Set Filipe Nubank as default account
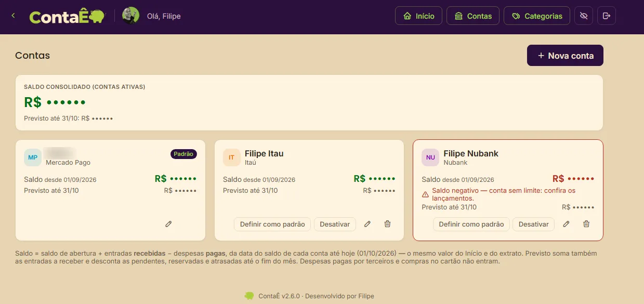 pos(471,224)
